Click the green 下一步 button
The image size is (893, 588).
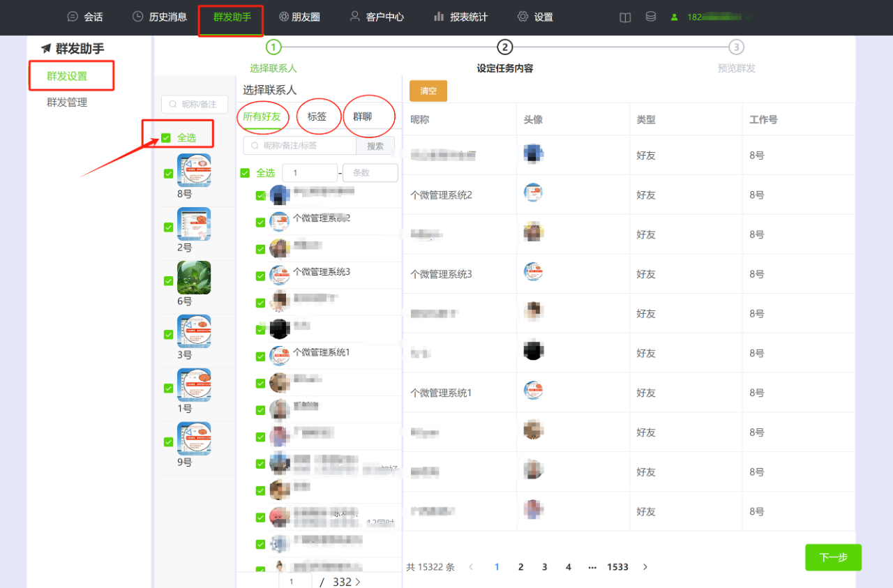[x=833, y=557]
